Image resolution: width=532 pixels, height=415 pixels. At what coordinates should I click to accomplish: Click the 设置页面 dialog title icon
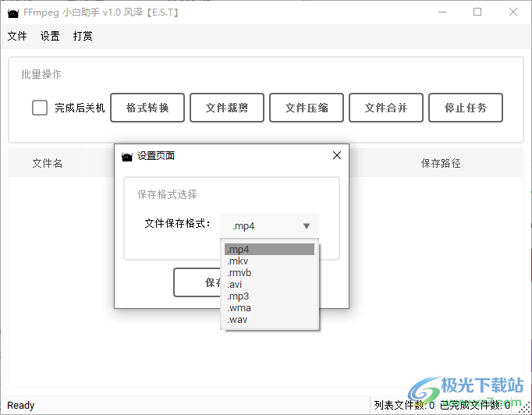[x=127, y=157]
